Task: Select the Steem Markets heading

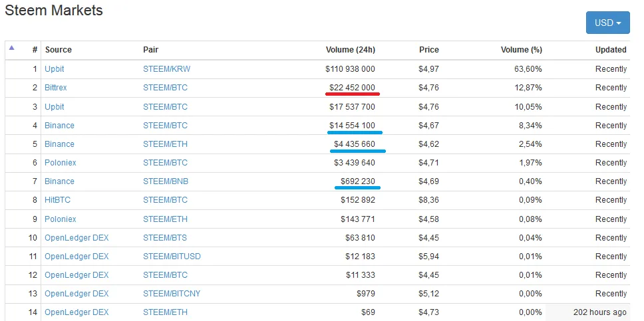Action: 54,10
